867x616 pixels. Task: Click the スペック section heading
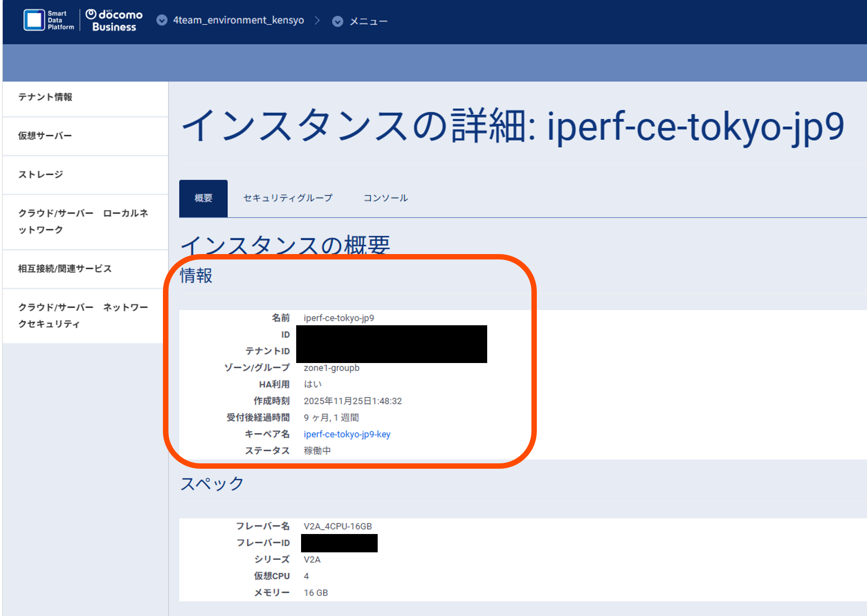(x=212, y=484)
